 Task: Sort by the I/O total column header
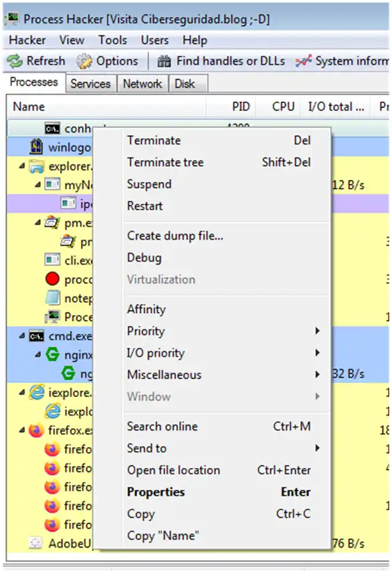pos(335,106)
